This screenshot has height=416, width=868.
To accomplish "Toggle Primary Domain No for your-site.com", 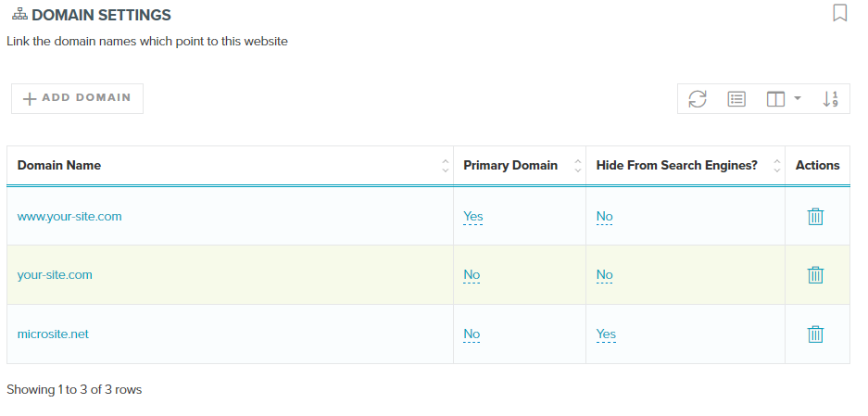I will [x=472, y=275].
